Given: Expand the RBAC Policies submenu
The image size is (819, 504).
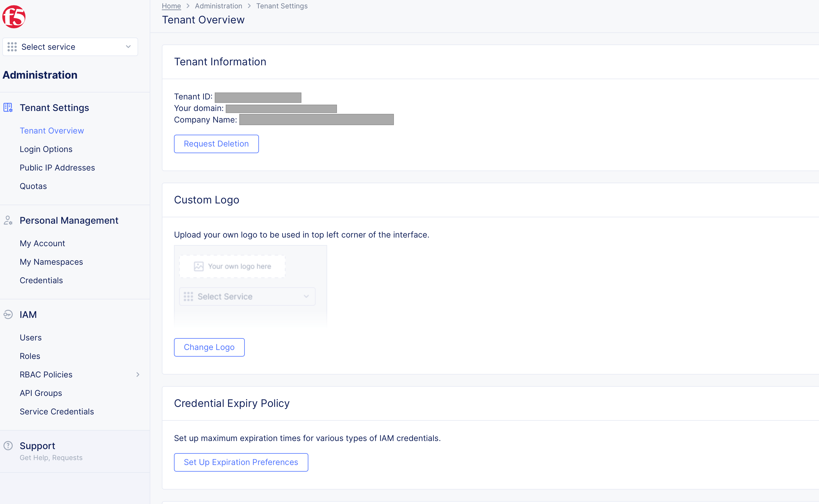Looking at the screenshot, I should coord(138,374).
